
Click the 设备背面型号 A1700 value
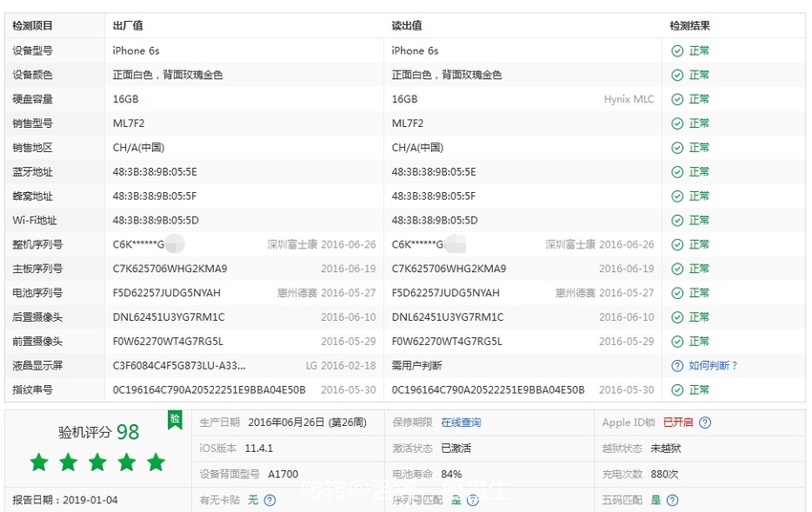point(283,474)
